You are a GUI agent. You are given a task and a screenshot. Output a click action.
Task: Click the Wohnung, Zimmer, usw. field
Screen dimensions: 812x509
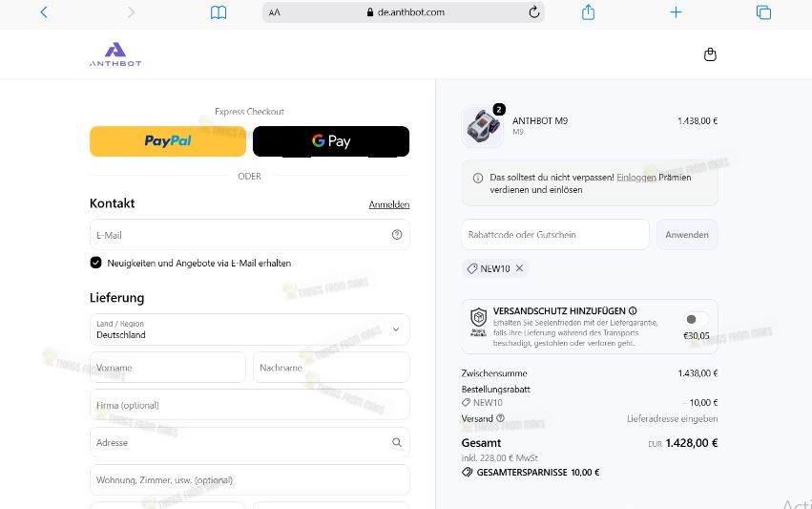tap(250, 480)
